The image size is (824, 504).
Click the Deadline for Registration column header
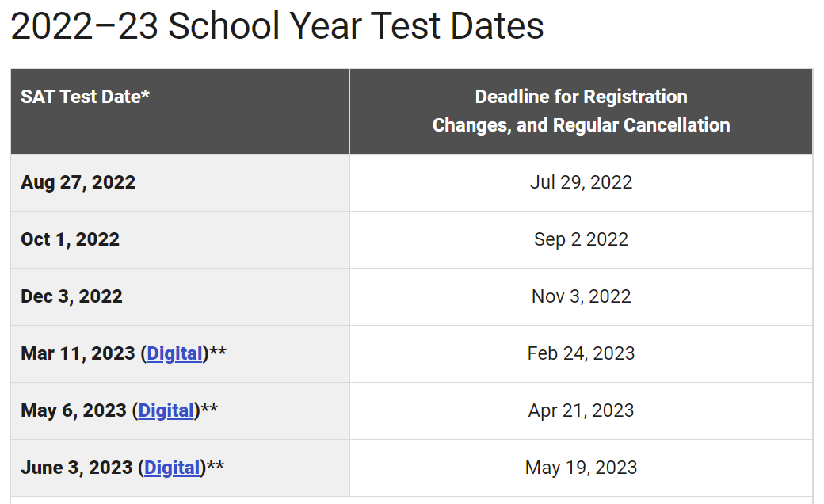[x=581, y=111]
